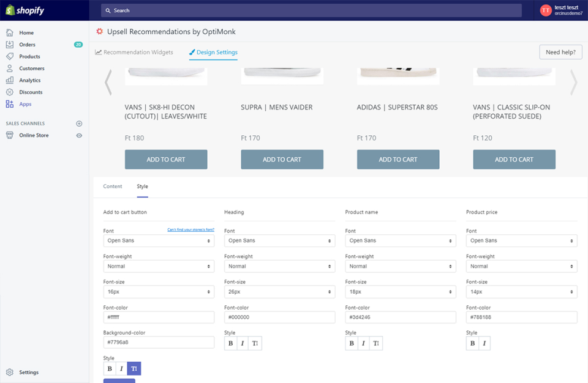
Task: Click the top Search bar
Action: [x=311, y=10]
